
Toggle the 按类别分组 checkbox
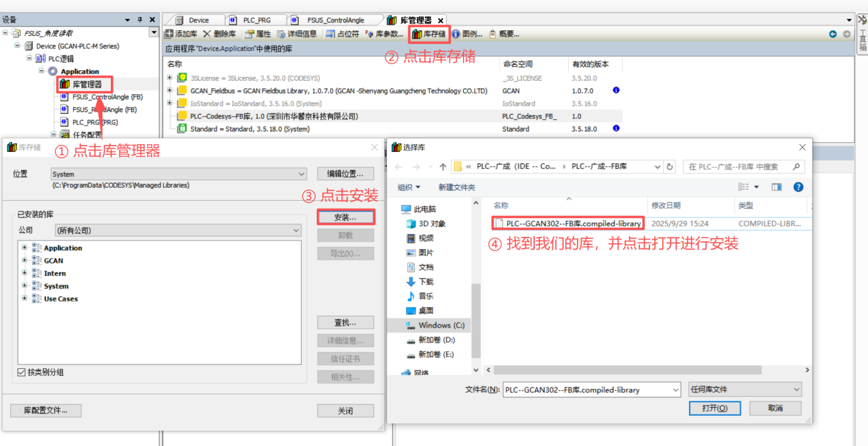(22, 372)
